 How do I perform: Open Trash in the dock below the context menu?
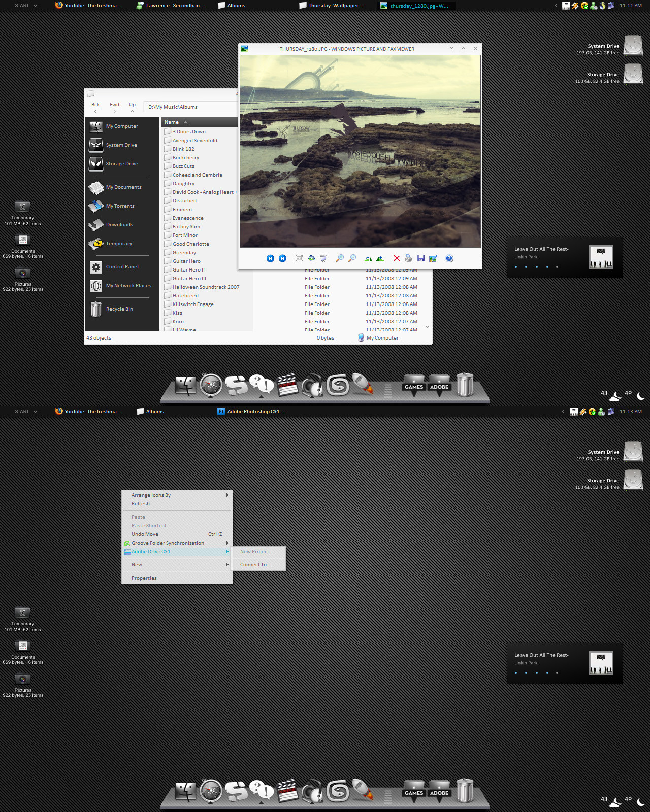[x=465, y=791]
